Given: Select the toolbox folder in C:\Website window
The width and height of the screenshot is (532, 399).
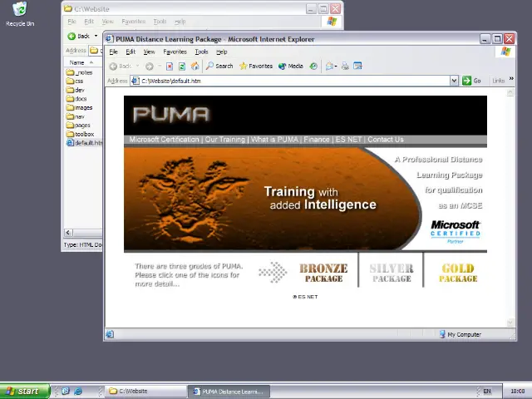Looking at the screenshot, I should [x=81, y=134].
